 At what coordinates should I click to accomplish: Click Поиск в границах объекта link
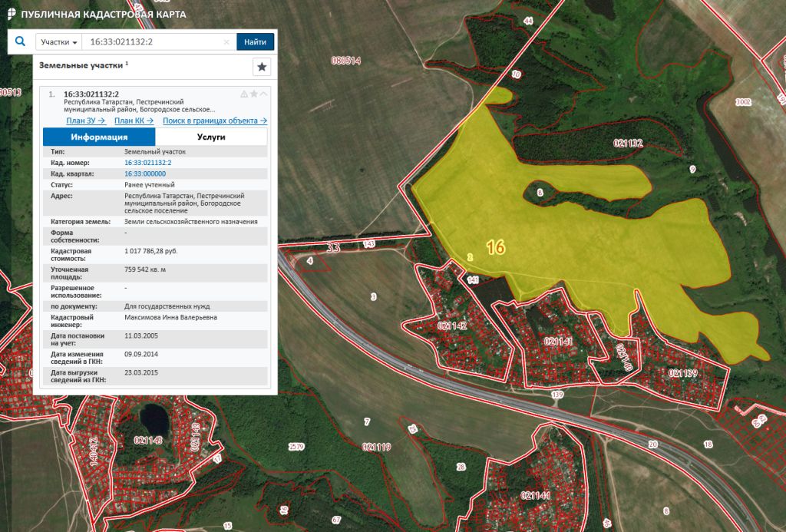coord(214,121)
